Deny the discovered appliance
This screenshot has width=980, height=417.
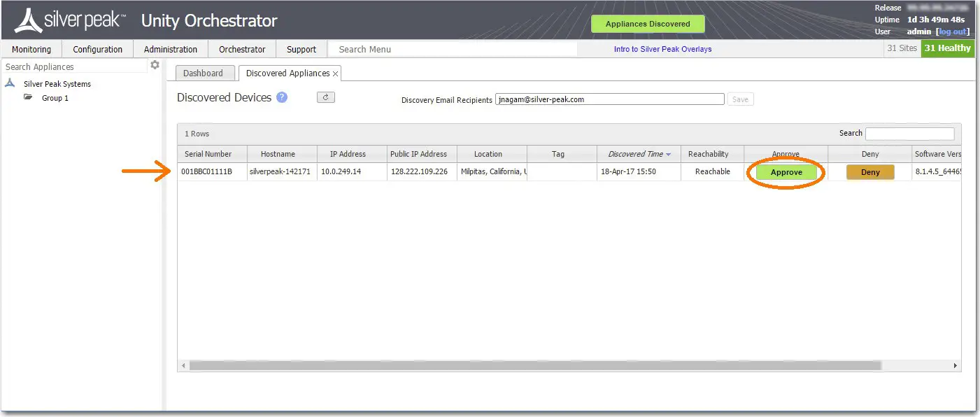point(869,171)
